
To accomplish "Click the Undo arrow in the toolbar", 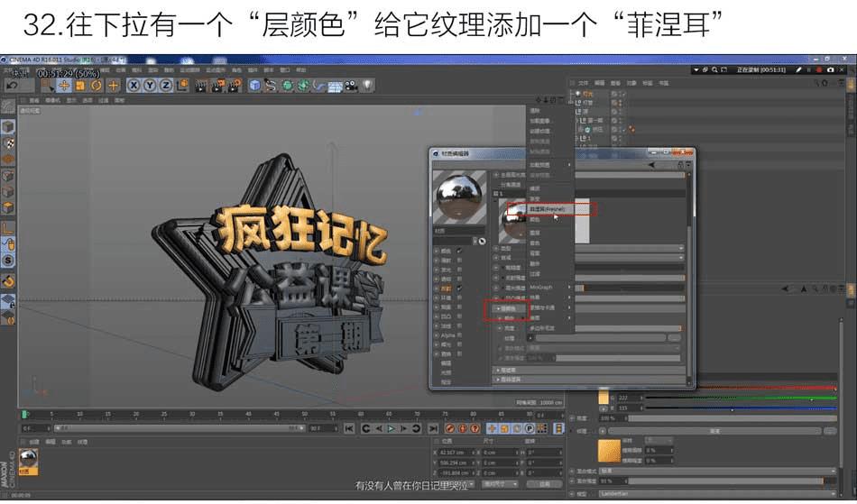I will pos(13,85).
